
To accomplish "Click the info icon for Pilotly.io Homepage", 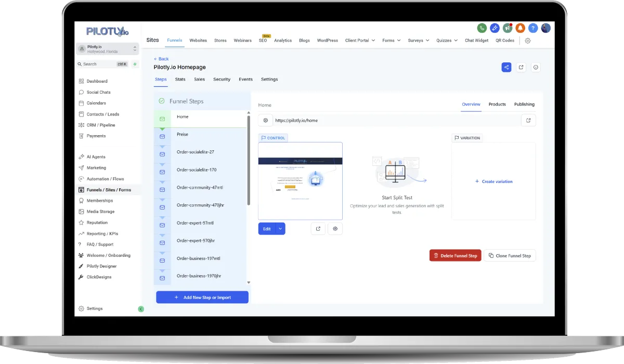I will (x=536, y=67).
